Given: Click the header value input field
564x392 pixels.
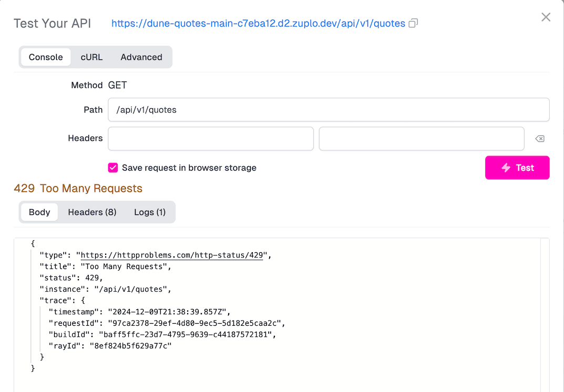Looking at the screenshot, I should [421, 138].
